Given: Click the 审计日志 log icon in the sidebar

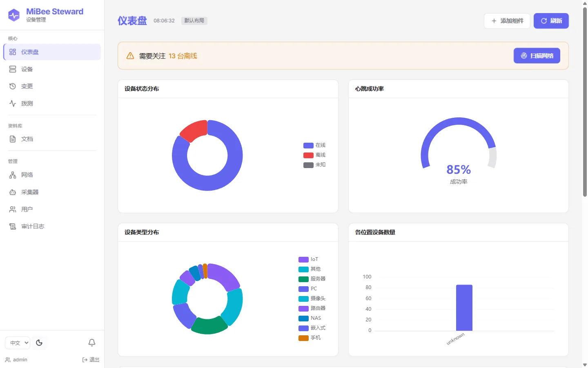Looking at the screenshot, I should [x=13, y=227].
